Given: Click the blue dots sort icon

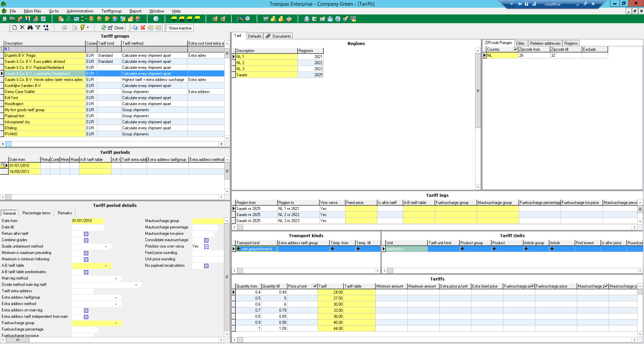Looking at the screenshot, I should (x=46, y=28).
